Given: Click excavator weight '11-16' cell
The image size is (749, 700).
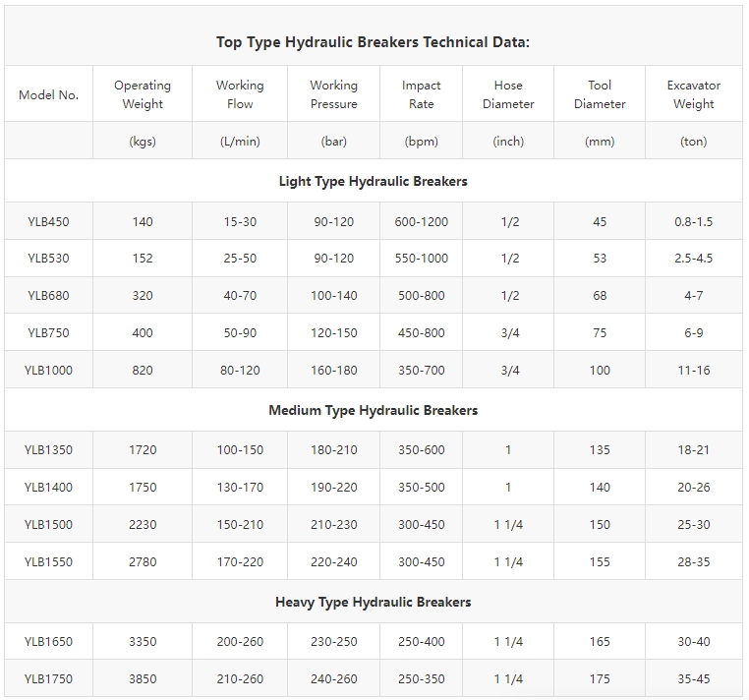Looking at the screenshot, I should click(694, 370).
